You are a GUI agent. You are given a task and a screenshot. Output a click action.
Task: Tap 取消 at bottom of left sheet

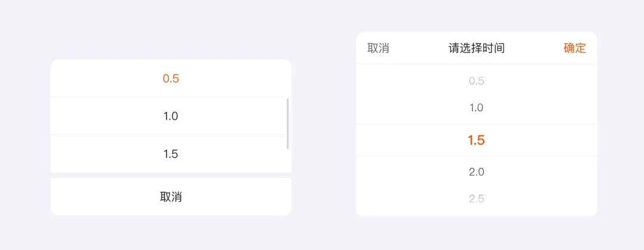tap(171, 197)
